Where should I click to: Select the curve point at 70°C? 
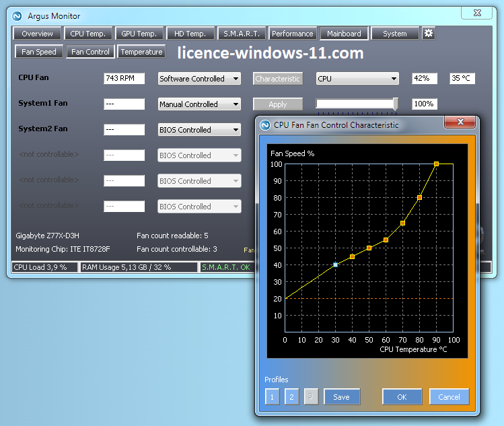pos(402,223)
